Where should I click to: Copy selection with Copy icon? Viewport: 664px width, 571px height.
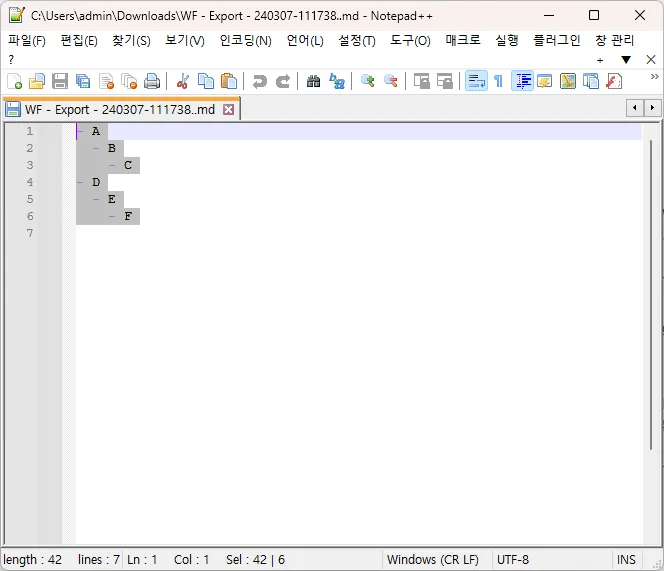[x=206, y=81]
